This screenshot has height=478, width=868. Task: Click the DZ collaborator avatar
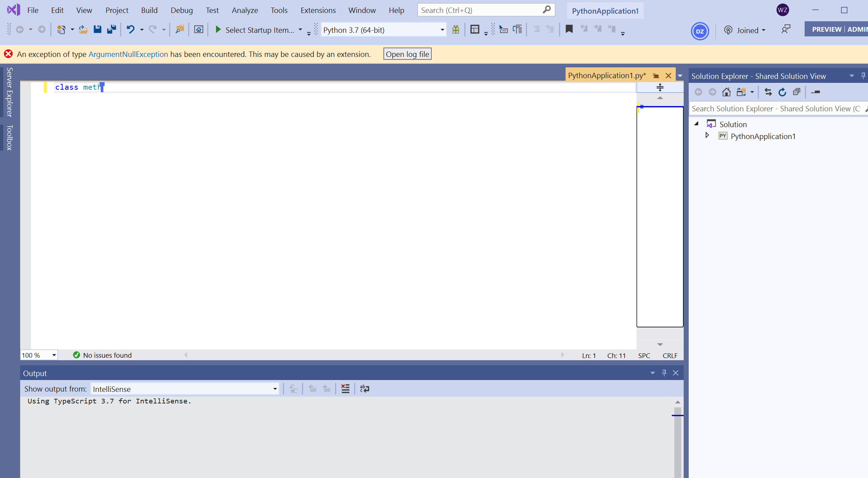click(x=700, y=31)
